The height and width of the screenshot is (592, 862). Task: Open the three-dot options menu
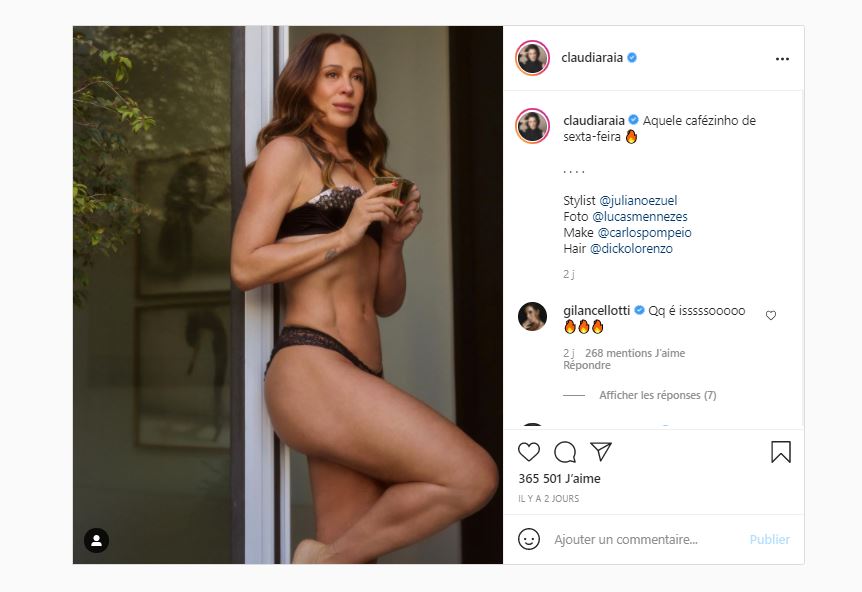click(782, 59)
